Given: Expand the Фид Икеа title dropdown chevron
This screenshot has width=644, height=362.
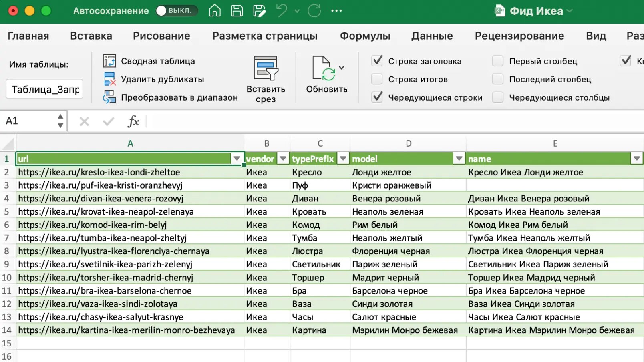Looking at the screenshot, I should 570,11.
